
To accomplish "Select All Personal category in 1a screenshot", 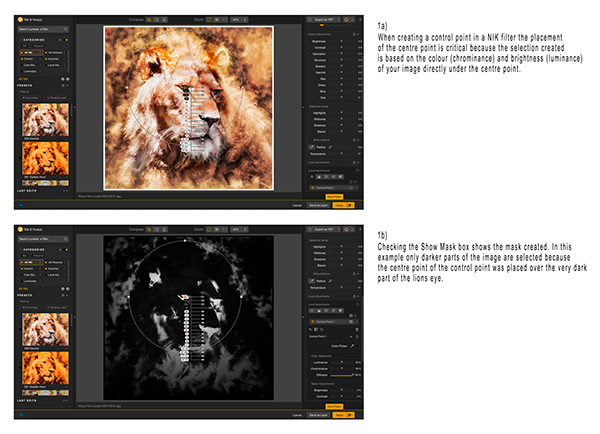I will click(55, 52).
